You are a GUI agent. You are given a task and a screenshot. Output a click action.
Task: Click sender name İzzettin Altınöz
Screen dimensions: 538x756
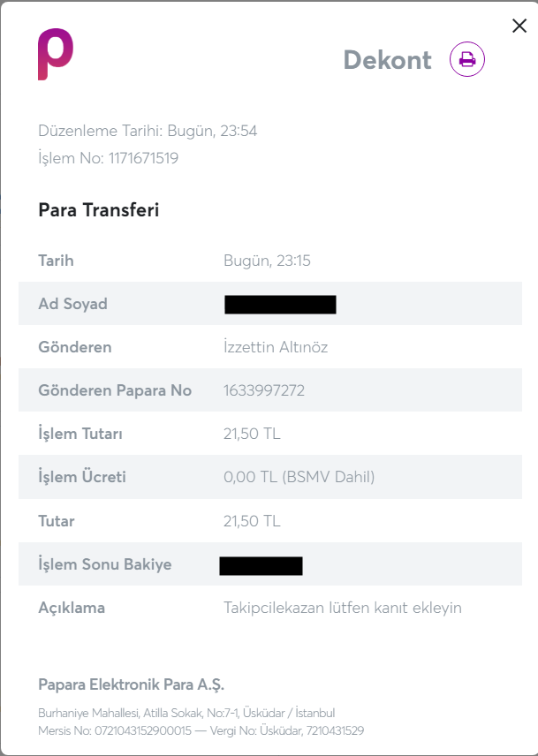(276, 347)
